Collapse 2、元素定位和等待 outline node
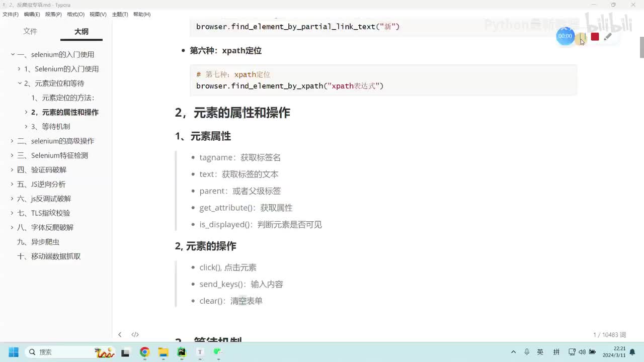Viewport: 644px width, 362px height. (x=20, y=83)
